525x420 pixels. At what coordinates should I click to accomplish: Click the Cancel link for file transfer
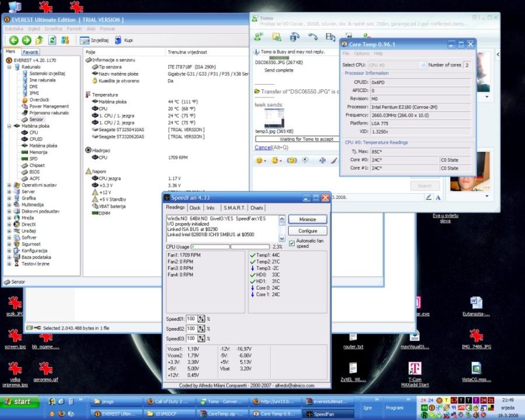click(x=262, y=148)
